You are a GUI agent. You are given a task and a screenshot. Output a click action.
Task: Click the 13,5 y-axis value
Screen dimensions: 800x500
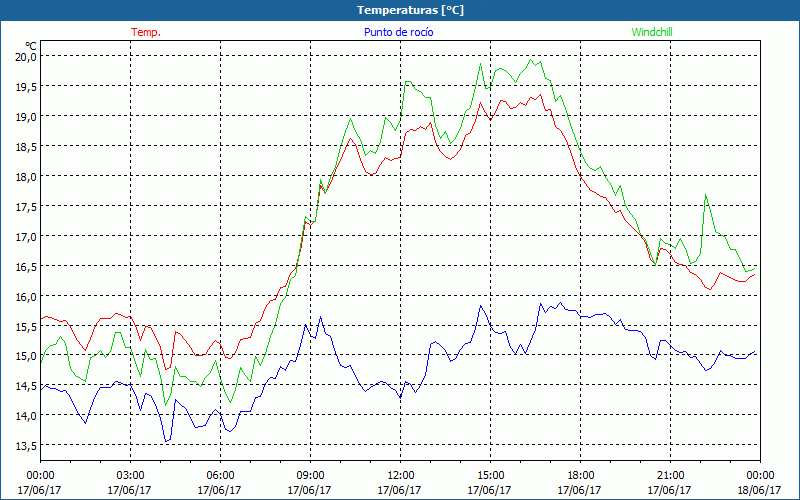point(26,446)
